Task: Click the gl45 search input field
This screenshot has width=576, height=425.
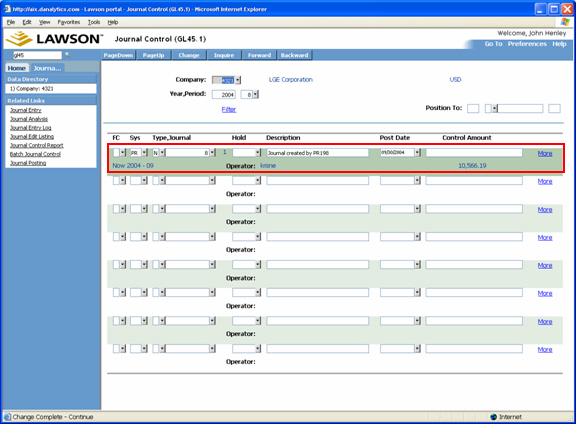Action: pyautogui.click(x=37, y=55)
